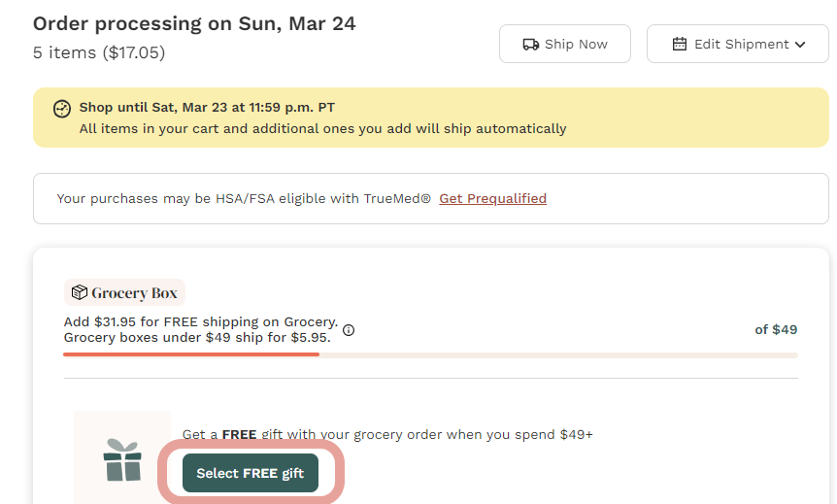Click the Grocery Box package icon
The image size is (837, 504).
click(x=80, y=292)
